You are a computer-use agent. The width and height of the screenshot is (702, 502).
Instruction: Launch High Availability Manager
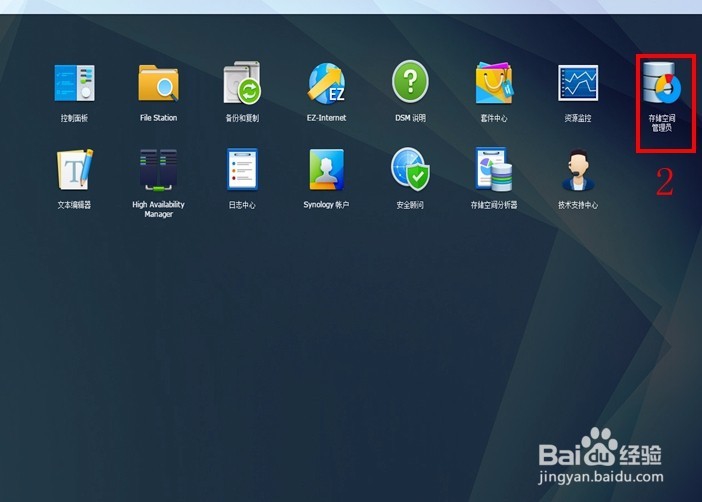[x=158, y=170]
